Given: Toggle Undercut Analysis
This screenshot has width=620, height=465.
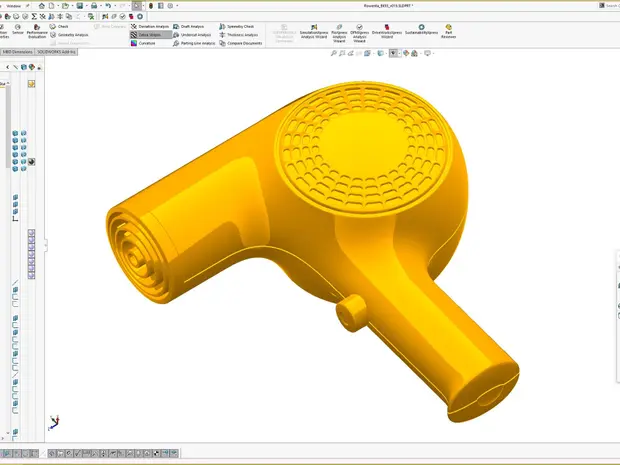Looking at the screenshot, I should click(x=192, y=35).
